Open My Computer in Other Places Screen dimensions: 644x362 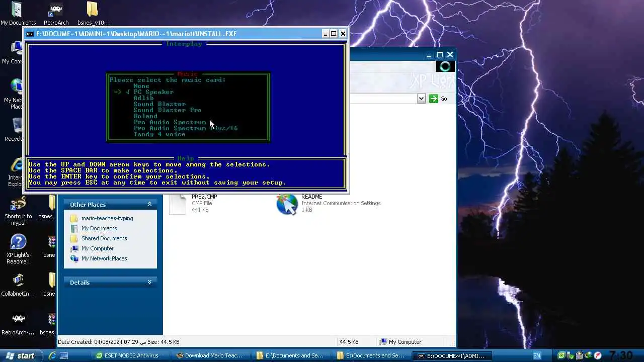pos(98,248)
